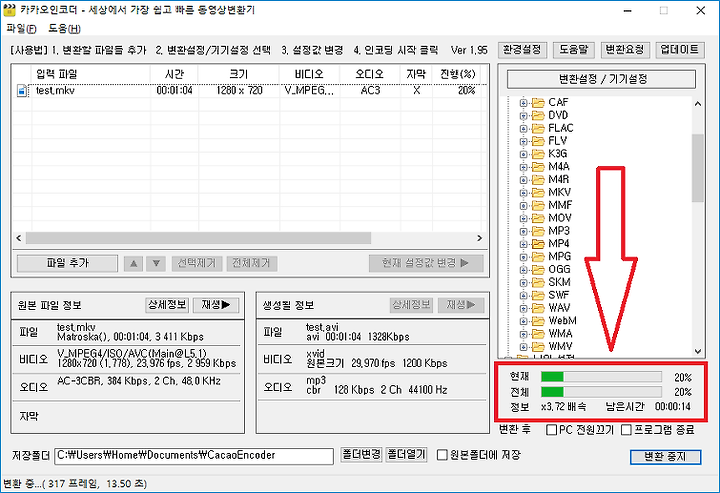The height and width of the screenshot is (493, 720).
Task: Click the test.mkv file icon in list
Action: click(22, 90)
